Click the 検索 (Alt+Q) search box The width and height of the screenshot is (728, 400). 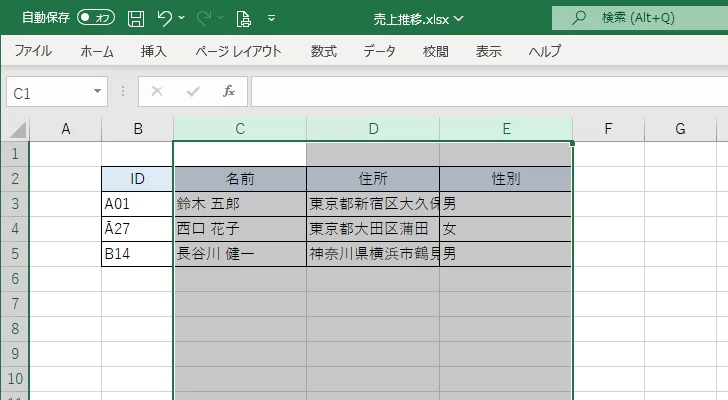click(640, 18)
